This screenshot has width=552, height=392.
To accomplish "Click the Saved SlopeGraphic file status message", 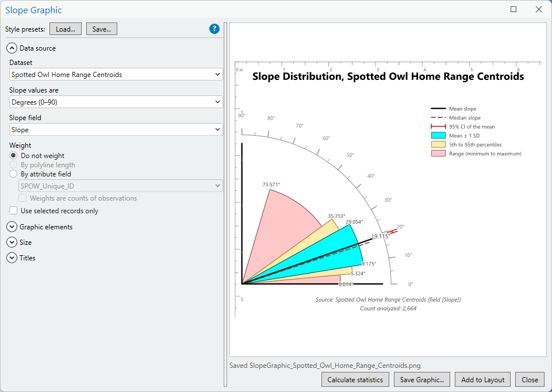I will tap(325, 366).
